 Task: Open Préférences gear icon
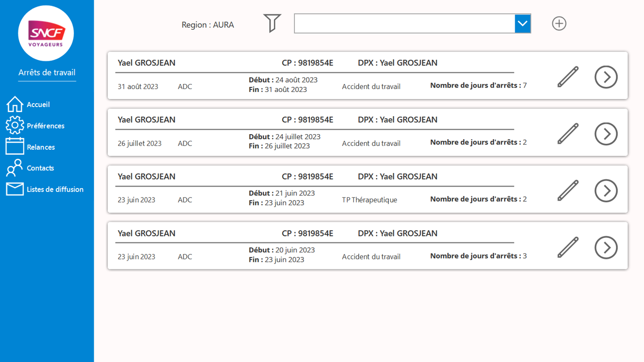coord(15,125)
